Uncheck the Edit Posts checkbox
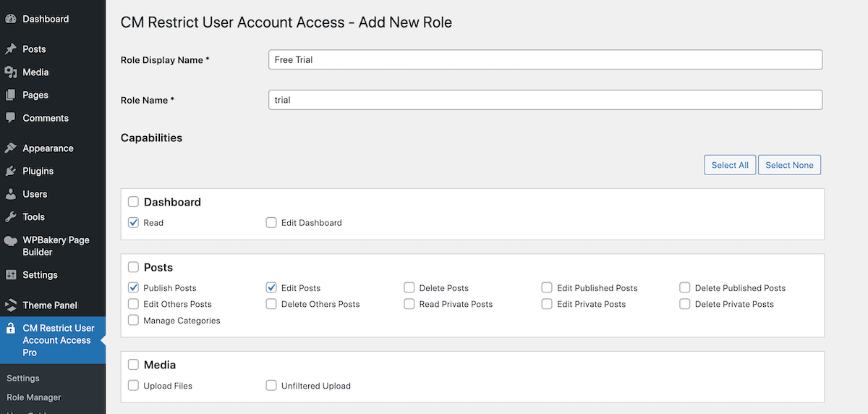This screenshot has width=868, height=414. 271,287
